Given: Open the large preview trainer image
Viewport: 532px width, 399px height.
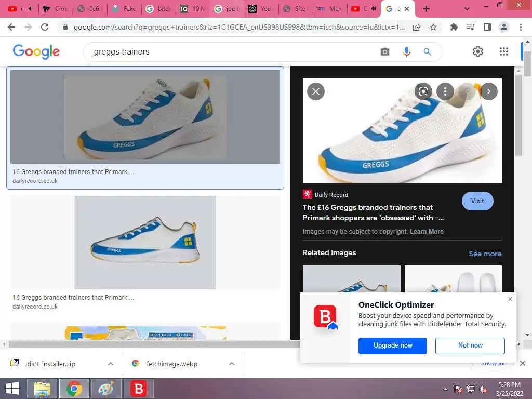Looking at the screenshot, I should pos(402,130).
